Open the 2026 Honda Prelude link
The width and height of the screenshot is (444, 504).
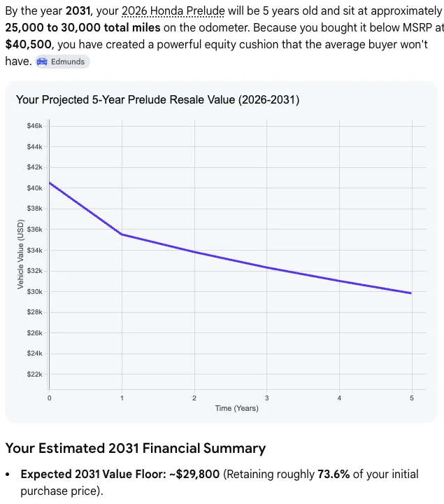click(173, 11)
